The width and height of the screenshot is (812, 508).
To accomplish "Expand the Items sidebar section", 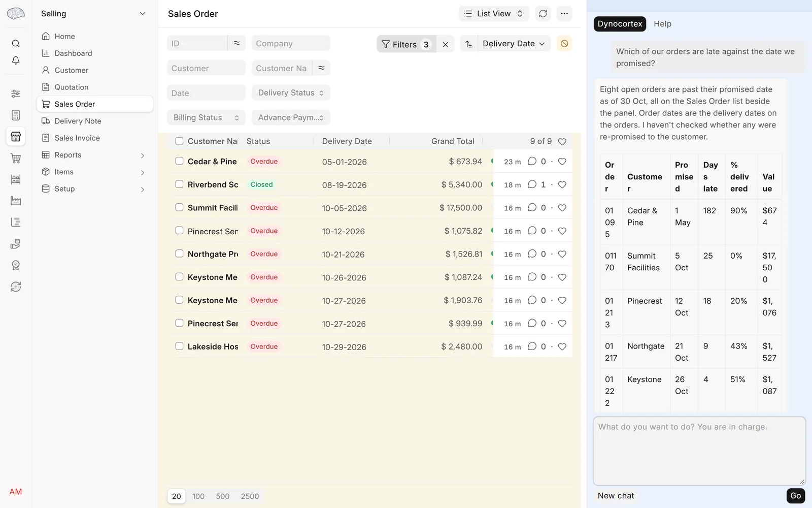I will click(x=95, y=172).
